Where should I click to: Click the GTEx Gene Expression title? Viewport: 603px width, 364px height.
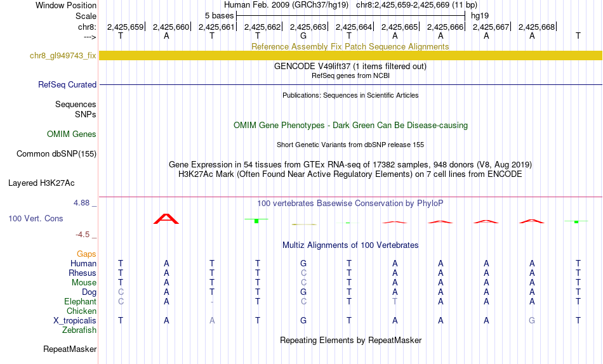pyautogui.click(x=350, y=164)
